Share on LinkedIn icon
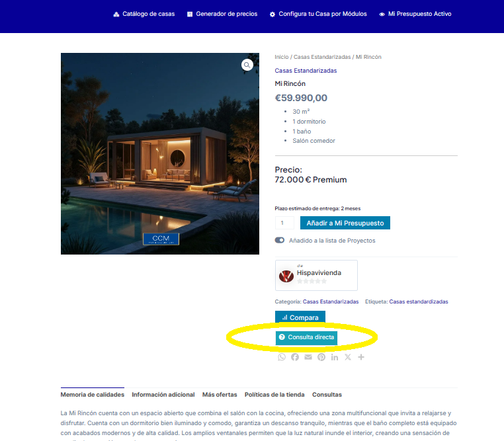Viewport: 504px width, 441px height. [x=335, y=357]
